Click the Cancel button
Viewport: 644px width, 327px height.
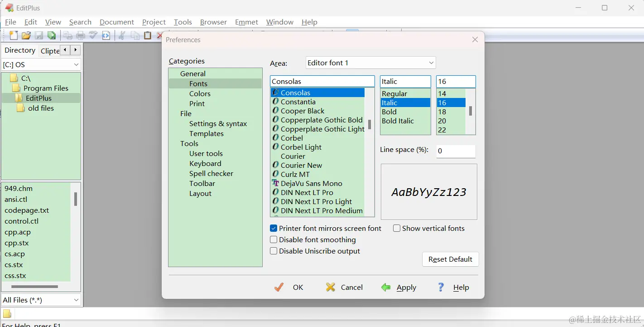(344, 288)
